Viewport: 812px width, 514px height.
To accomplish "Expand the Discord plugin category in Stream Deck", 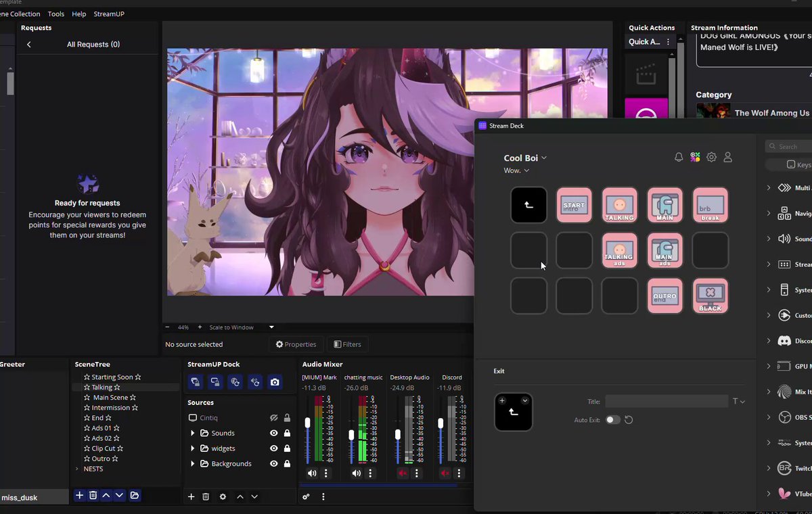I will [769, 341].
